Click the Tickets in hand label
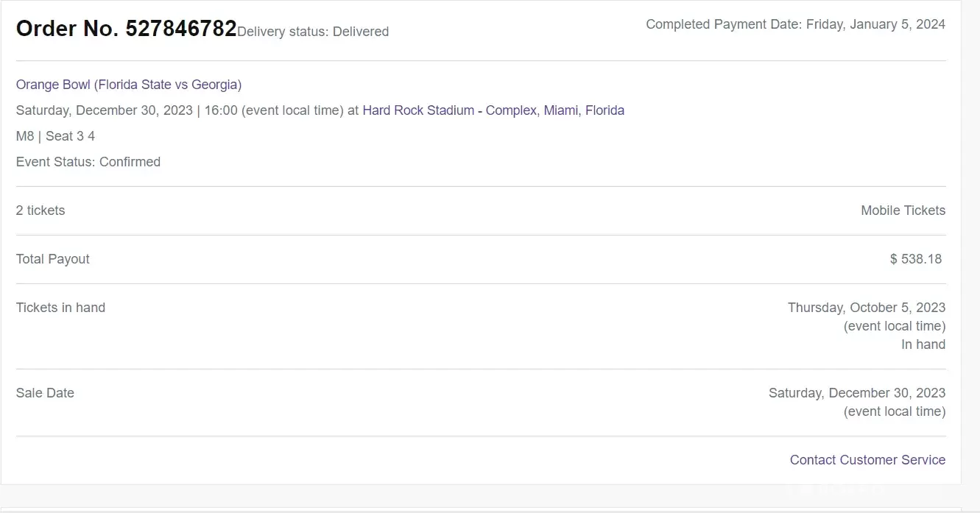 (60, 308)
